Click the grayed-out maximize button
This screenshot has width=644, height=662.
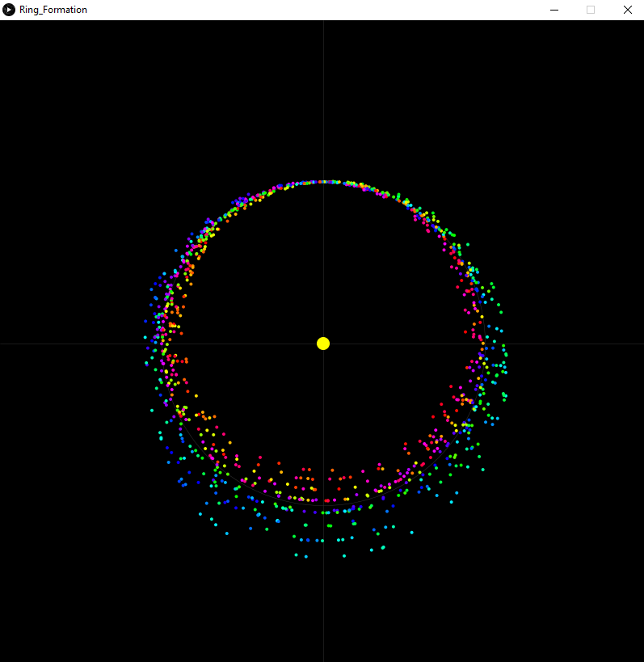pos(591,10)
